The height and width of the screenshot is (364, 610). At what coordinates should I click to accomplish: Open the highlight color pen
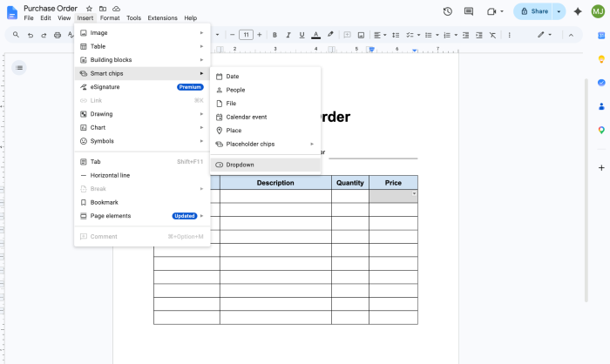[330, 35]
